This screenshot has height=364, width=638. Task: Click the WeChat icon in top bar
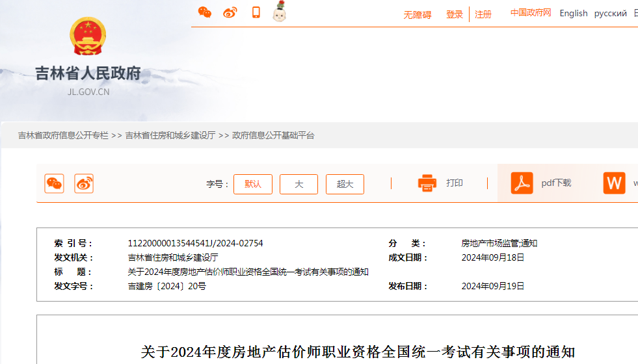coord(205,12)
